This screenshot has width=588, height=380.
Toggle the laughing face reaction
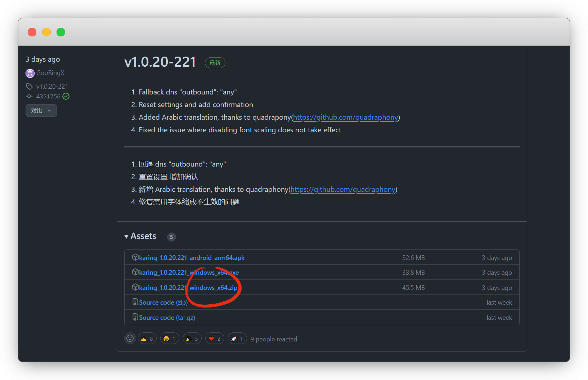click(x=170, y=339)
